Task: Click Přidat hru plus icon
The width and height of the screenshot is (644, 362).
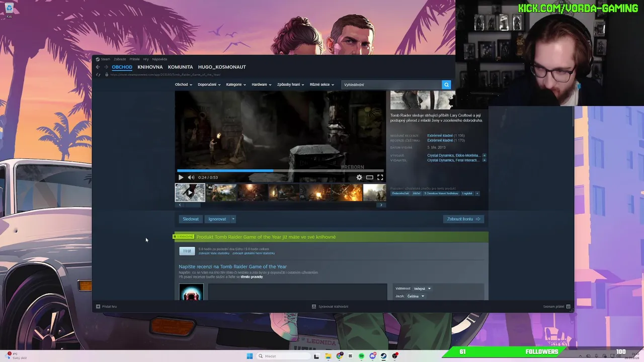Action: [x=98, y=306]
